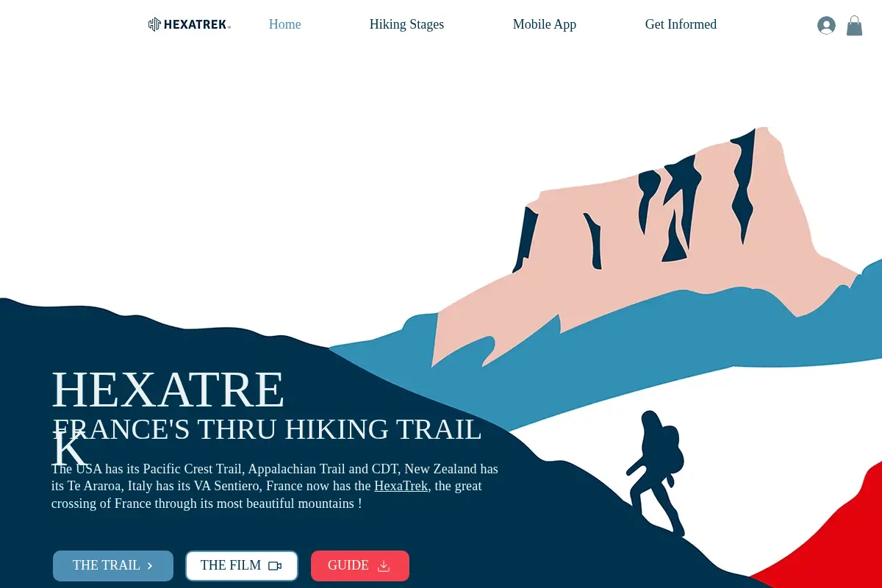The image size is (882, 588).
Task: Click the download icon in the Guide button
Action: coord(384,566)
